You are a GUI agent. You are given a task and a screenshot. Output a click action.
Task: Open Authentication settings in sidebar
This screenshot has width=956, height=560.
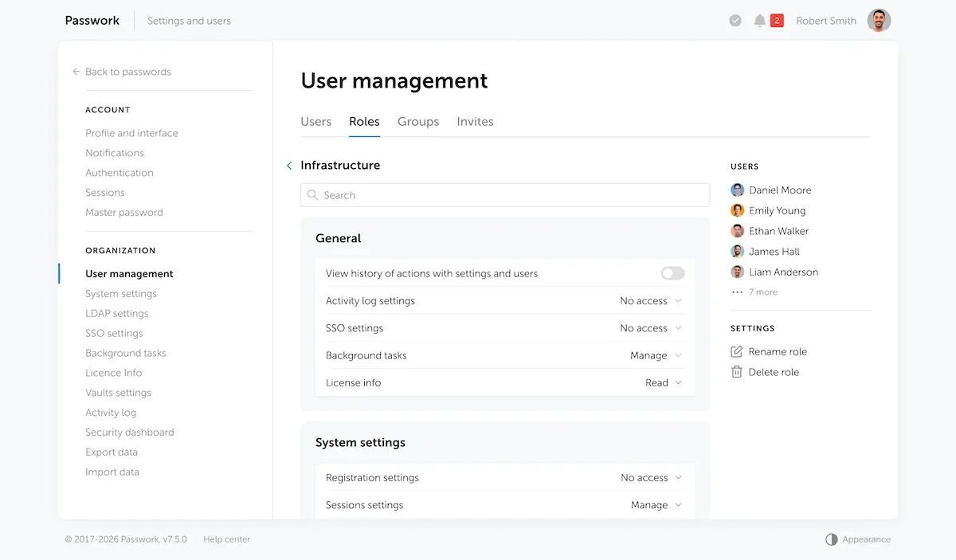point(119,173)
